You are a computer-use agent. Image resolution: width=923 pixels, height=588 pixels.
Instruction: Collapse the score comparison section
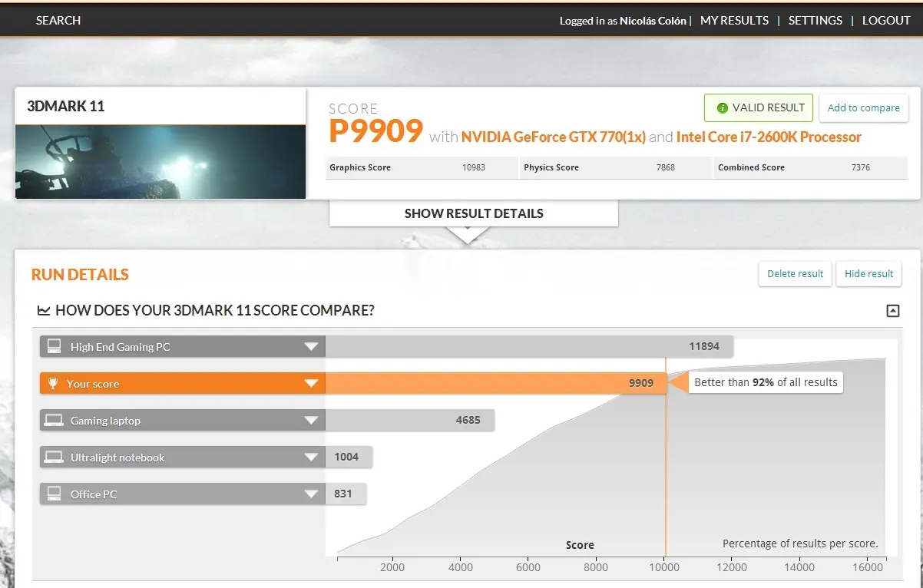tap(892, 311)
